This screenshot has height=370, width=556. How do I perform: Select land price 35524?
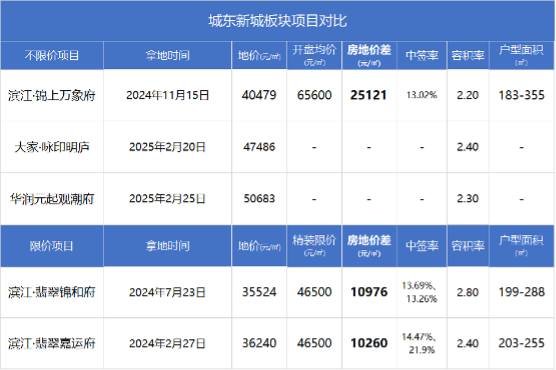coord(259,292)
